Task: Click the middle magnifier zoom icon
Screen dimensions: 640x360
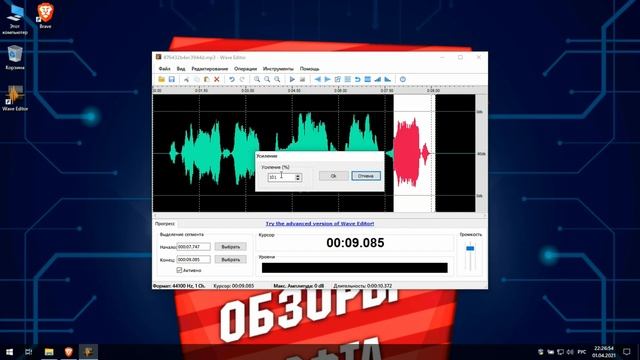Action: tap(267, 79)
